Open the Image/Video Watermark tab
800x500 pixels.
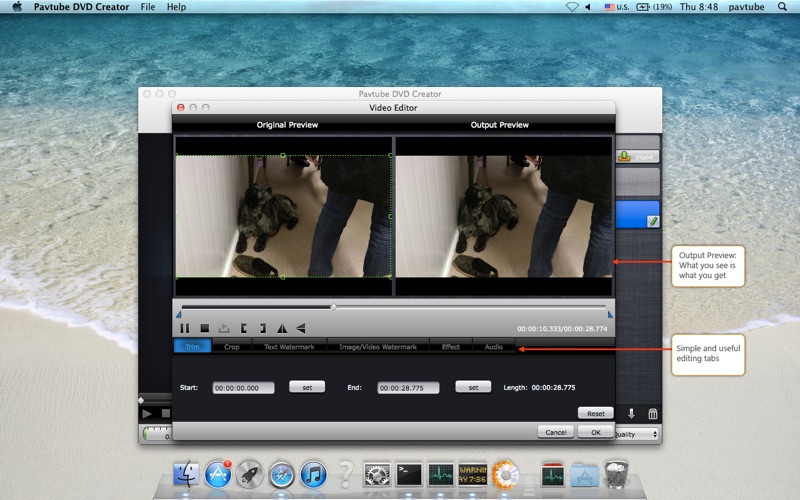click(x=378, y=346)
